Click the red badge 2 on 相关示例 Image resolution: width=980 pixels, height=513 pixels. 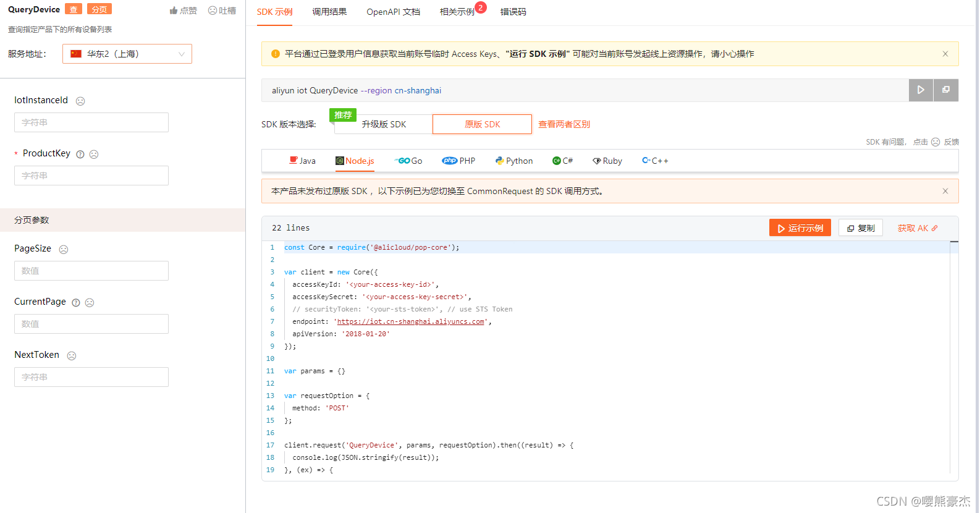[481, 7]
